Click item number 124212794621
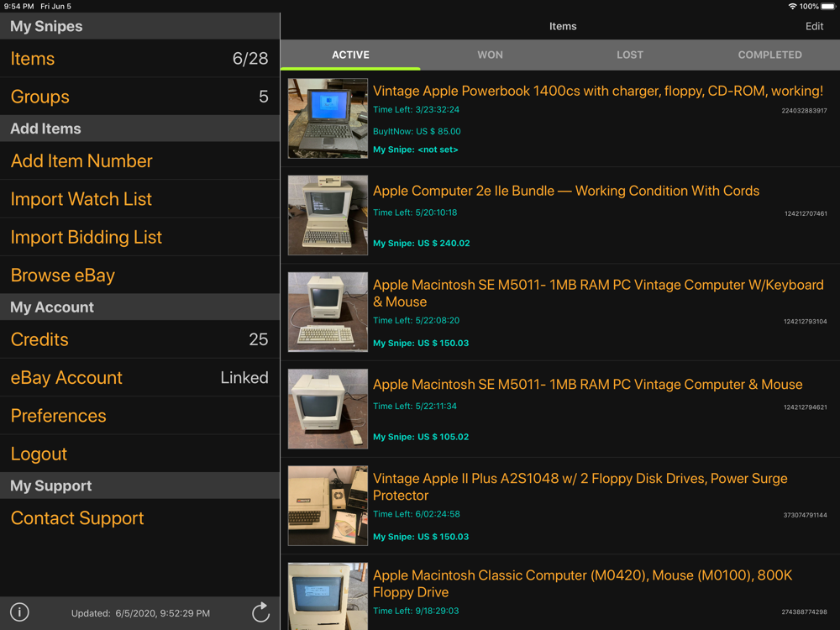 pos(806,407)
